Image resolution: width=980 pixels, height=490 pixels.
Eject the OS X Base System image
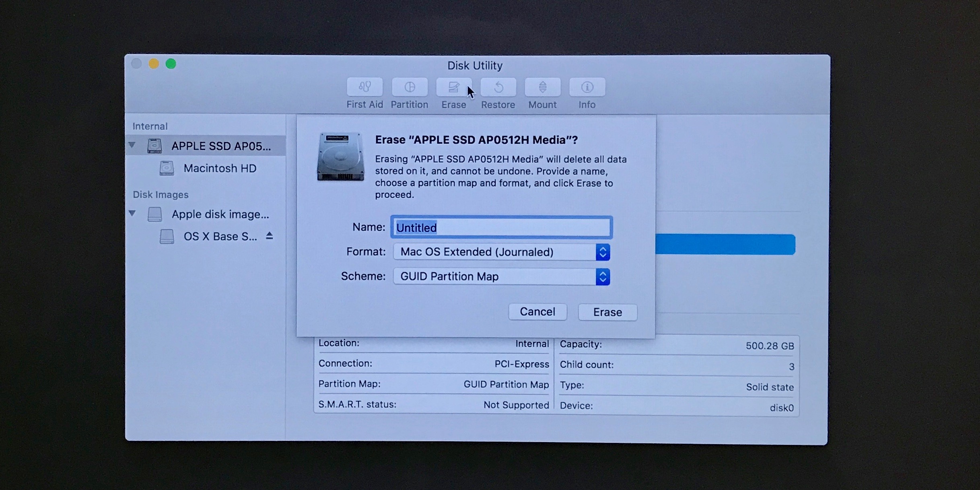(x=270, y=236)
